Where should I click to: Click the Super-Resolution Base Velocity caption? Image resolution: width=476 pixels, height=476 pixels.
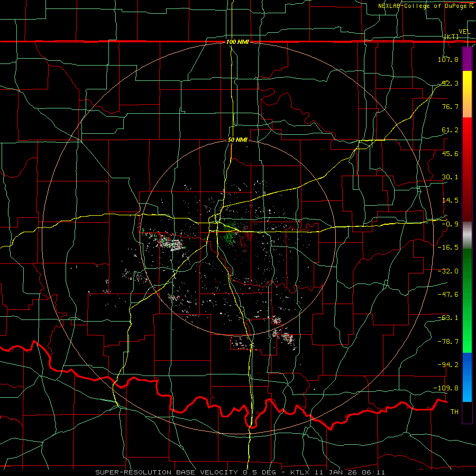(240, 472)
